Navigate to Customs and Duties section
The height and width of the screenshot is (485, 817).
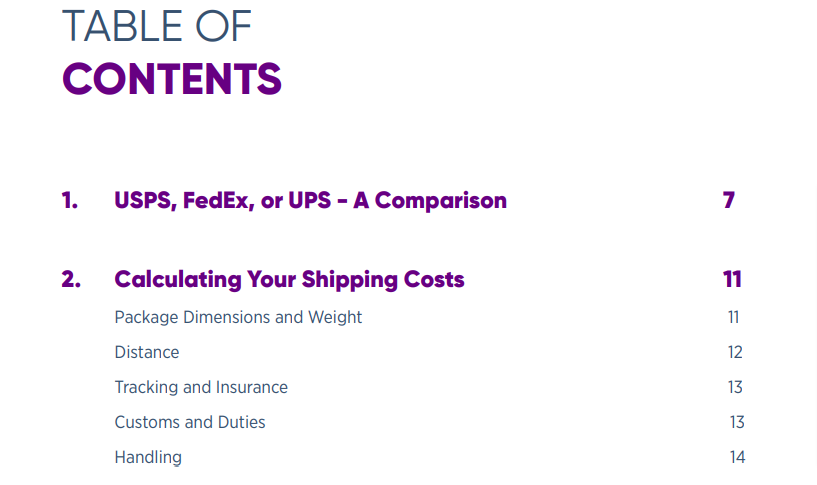pos(190,423)
